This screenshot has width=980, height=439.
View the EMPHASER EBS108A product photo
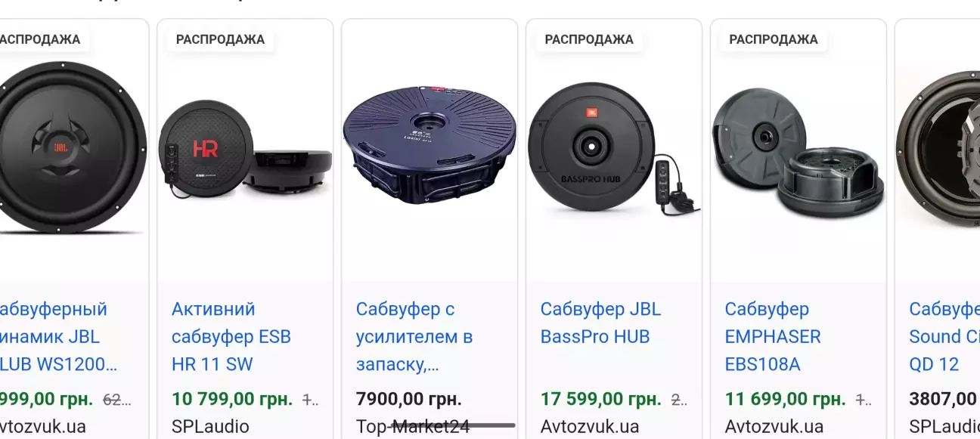(x=799, y=151)
